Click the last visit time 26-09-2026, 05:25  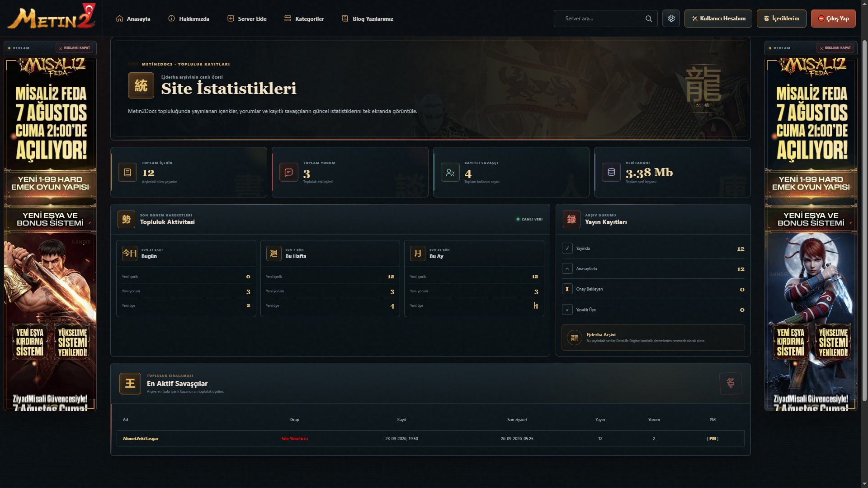click(x=517, y=439)
